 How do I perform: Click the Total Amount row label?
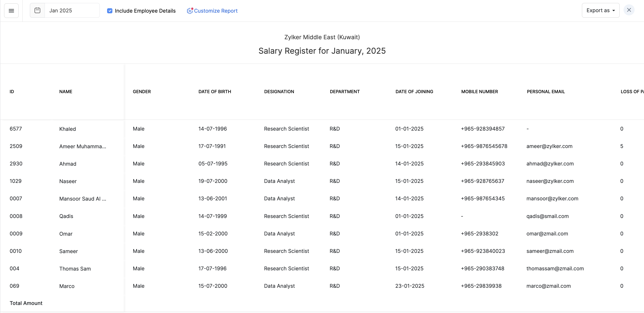(x=26, y=303)
